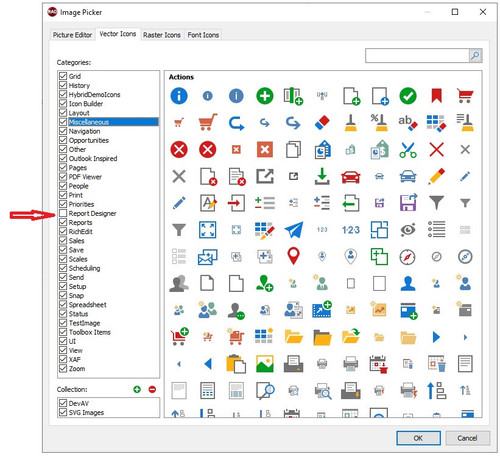Image resolution: width=500 pixels, height=456 pixels.
Task: Click the Cancel button
Action: [467, 438]
